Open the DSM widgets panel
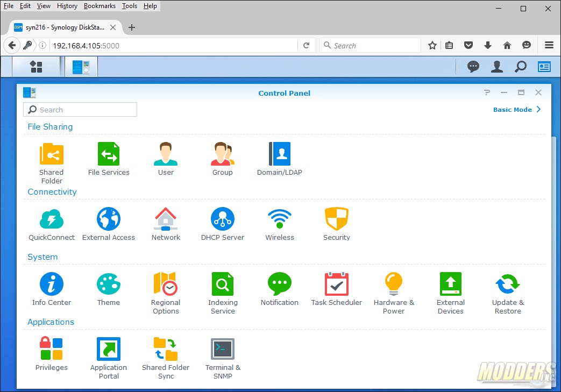561x392 pixels. tap(544, 67)
